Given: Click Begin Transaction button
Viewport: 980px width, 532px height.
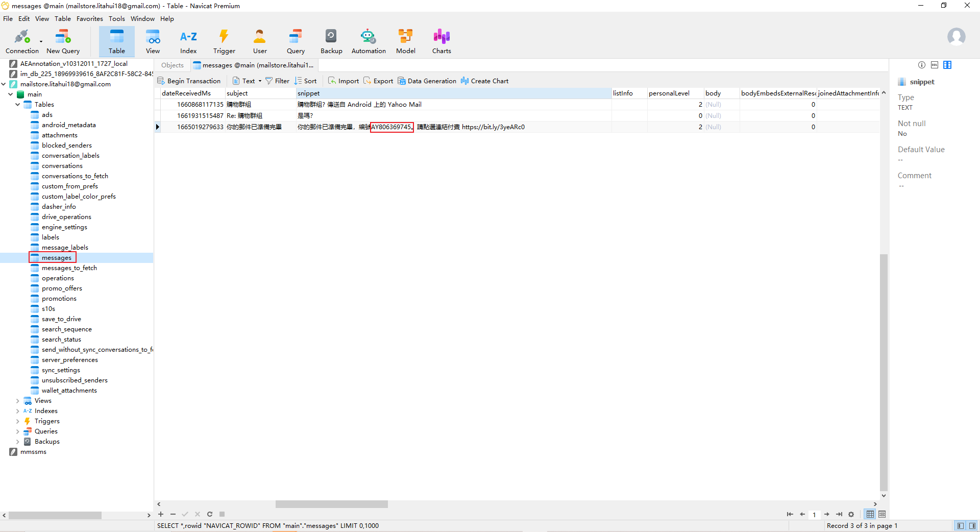Looking at the screenshot, I should click(189, 81).
